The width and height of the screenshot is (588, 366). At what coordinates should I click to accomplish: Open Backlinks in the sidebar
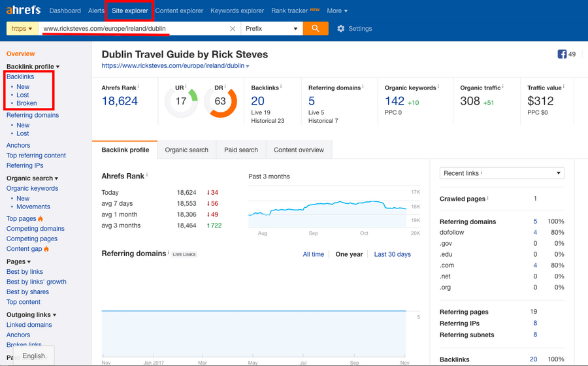tap(20, 76)
